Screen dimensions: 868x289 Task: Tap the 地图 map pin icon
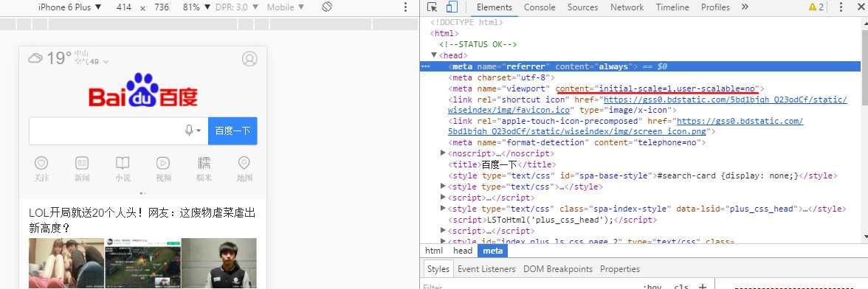[x=244, y=163]
